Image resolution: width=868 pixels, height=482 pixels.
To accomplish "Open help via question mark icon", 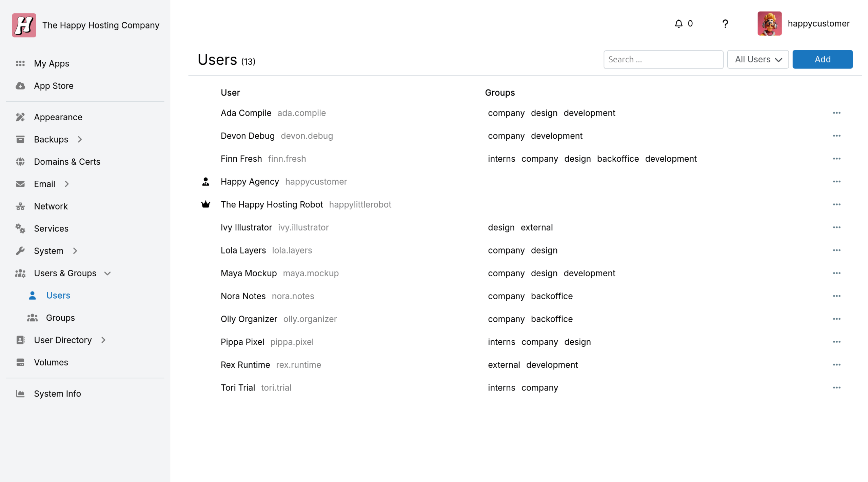I will pyautogui.click(x=725, y=24).
